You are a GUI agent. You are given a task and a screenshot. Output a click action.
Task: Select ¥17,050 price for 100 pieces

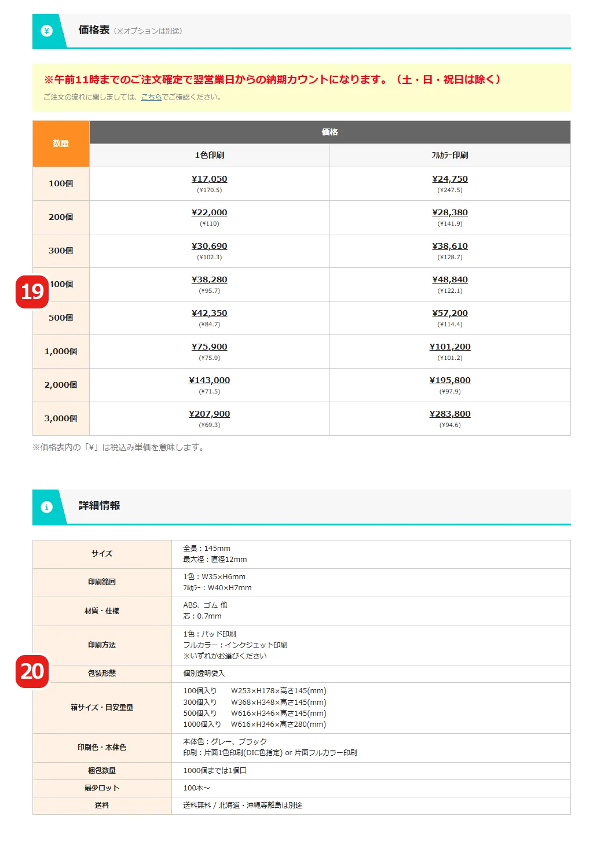click(209, 179)
